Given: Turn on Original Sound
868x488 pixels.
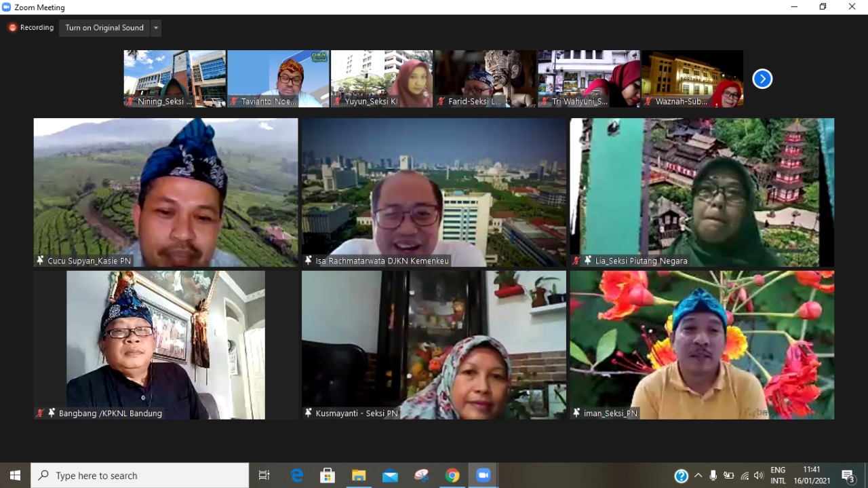Looking at the screenshot, I should [x=104, y=28].
